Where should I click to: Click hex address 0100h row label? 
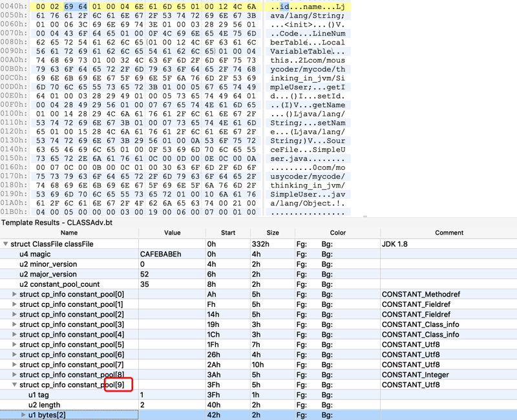14,114
